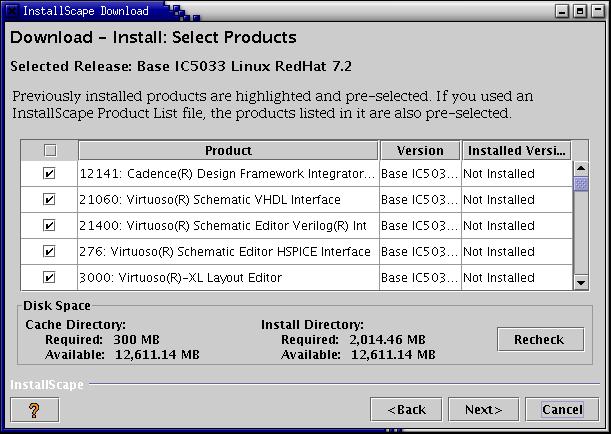Proceed with the Next button
Viewport: 611px width, 434px height.
[483, 409]
